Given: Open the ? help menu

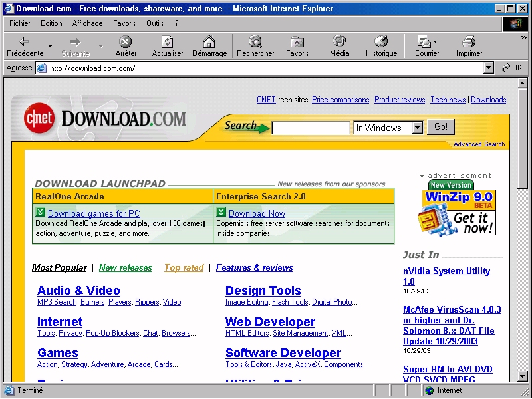Looking at the screenshot, I should point(176,23).
